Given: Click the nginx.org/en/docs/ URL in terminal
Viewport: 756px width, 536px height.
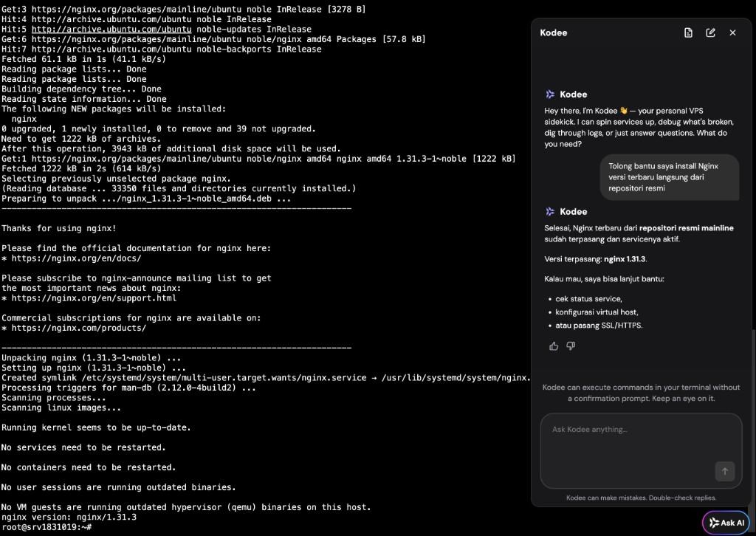Looking at the screenshot, I should coord(76,258).
